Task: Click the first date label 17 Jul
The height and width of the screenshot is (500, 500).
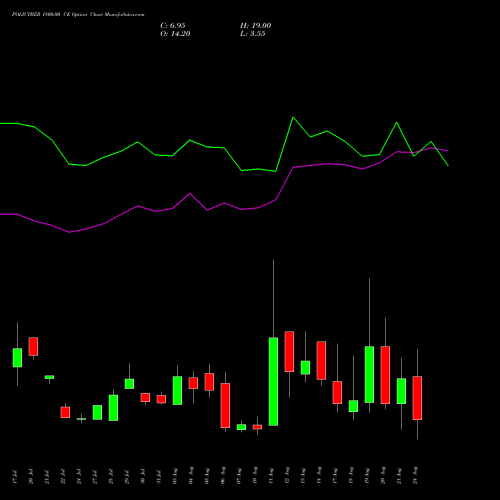Action: (15, 477)
